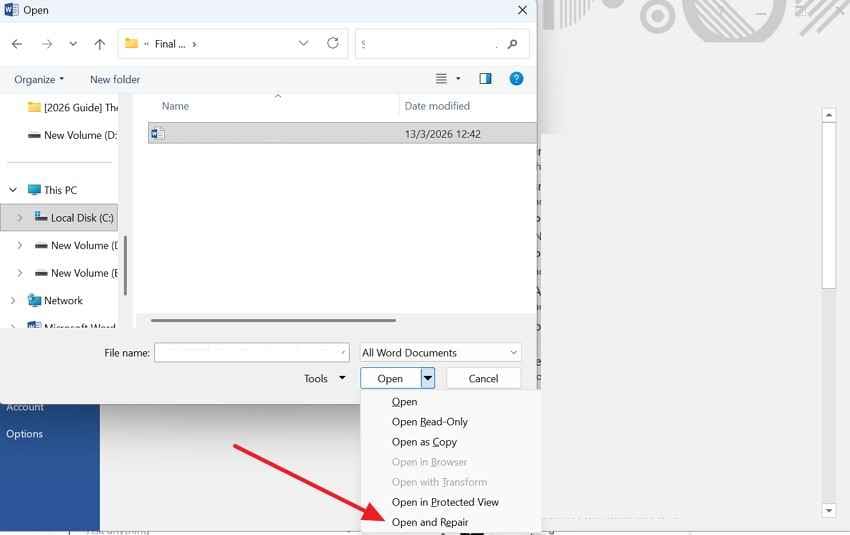This screenshot has height=535, width=850.
Task: Click the magnifier search icon
Action: coord(512,44)
